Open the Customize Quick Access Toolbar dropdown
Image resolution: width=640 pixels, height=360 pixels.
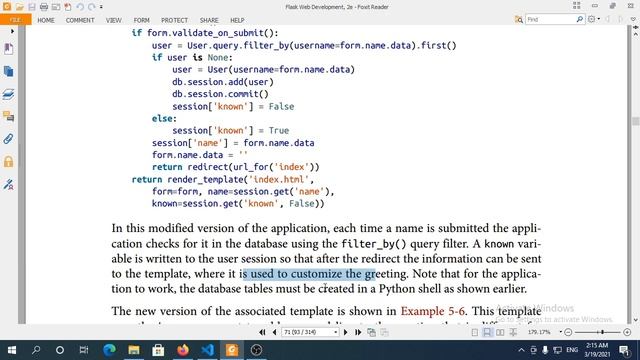click(101, 7)
